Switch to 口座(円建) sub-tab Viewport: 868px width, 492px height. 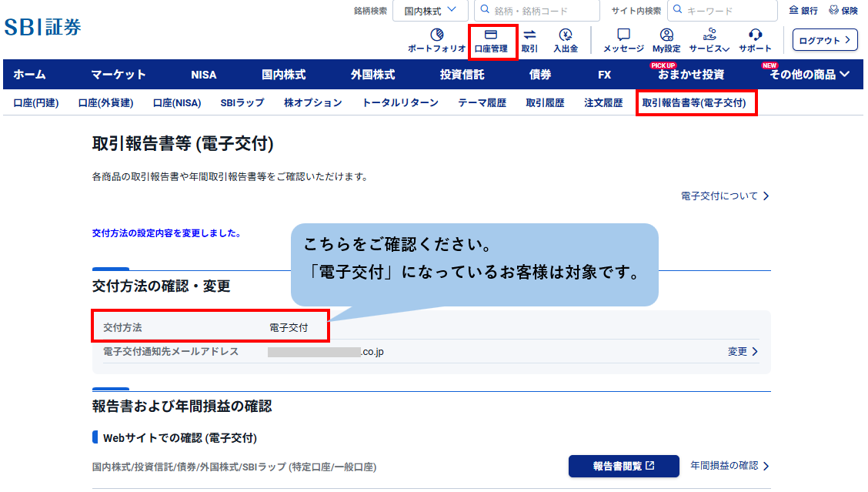pos(36,102)
